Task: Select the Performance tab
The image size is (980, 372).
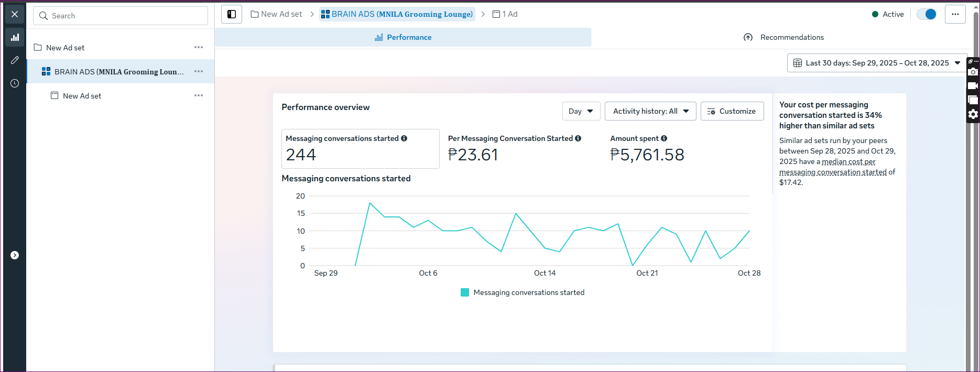Action: coord(403,37)
